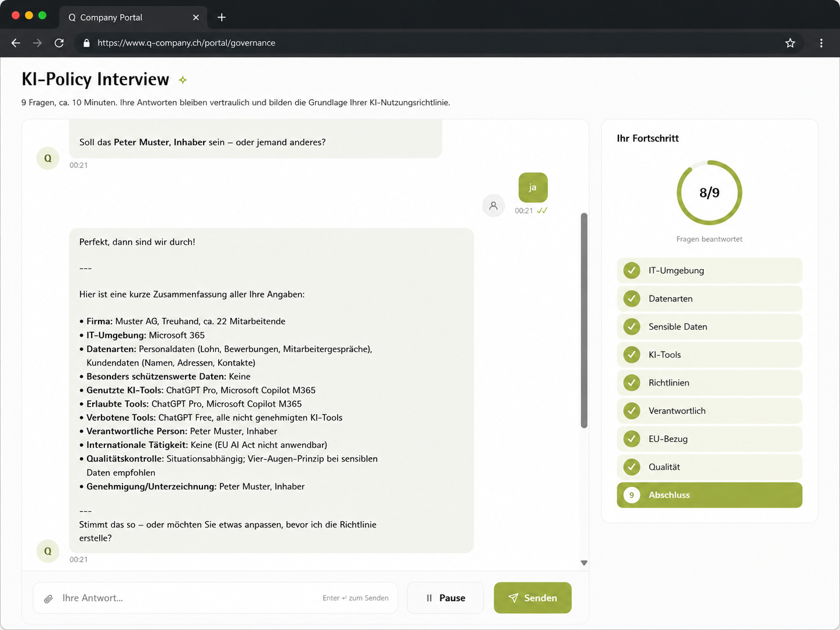Click the double-check read receipt icon
The height and width of the screenshot is (630, 840).
point(542,211)
